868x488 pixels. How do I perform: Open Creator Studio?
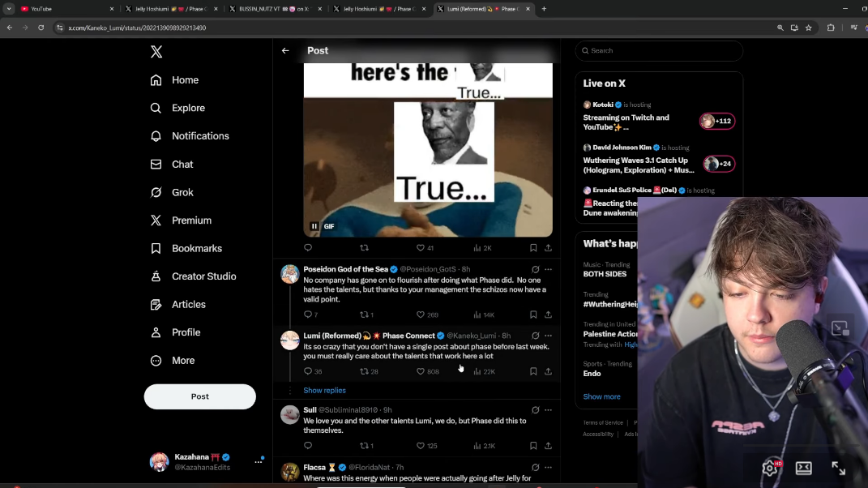click(x=193, y=276)
